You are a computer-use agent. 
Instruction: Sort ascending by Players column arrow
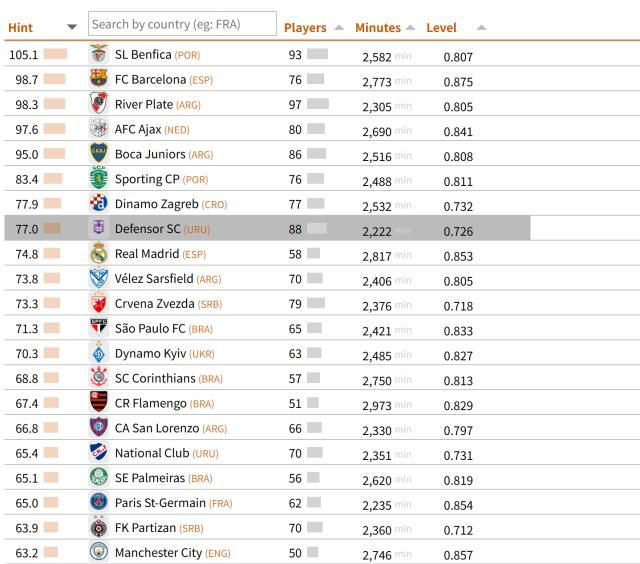pyautogui.click(x=339, y=28)
